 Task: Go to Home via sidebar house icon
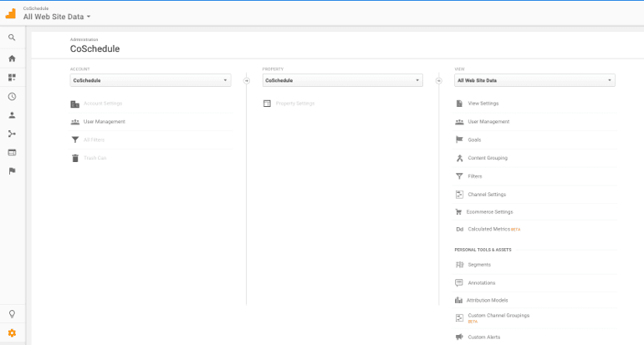12,58
